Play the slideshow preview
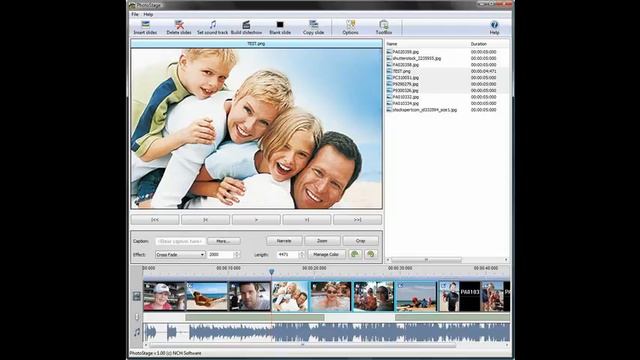The image size is (640, 360). (x=256, y=220)
